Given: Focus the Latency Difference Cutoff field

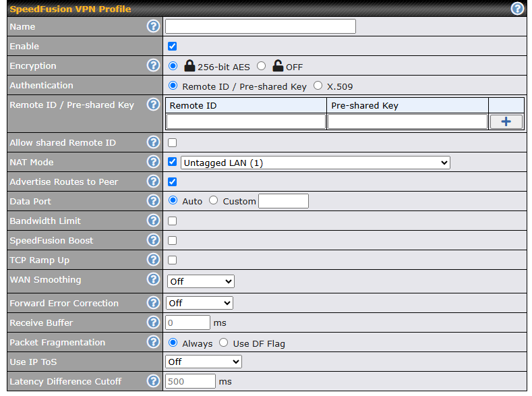Looking at the screenshot, I should click(190, 381).
